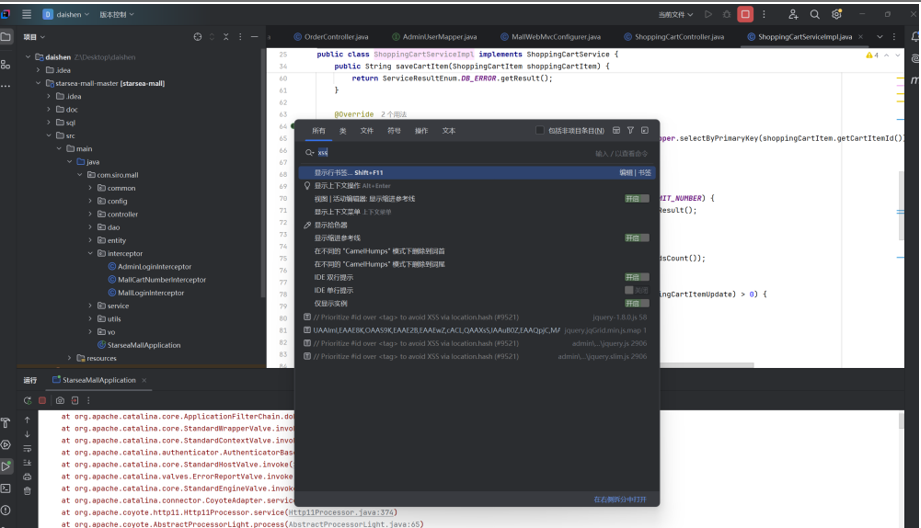Viewport: 921px width, 528px height.
Task: Toggle the 仅提示实例 switch
Action: (x=636, y=303)
